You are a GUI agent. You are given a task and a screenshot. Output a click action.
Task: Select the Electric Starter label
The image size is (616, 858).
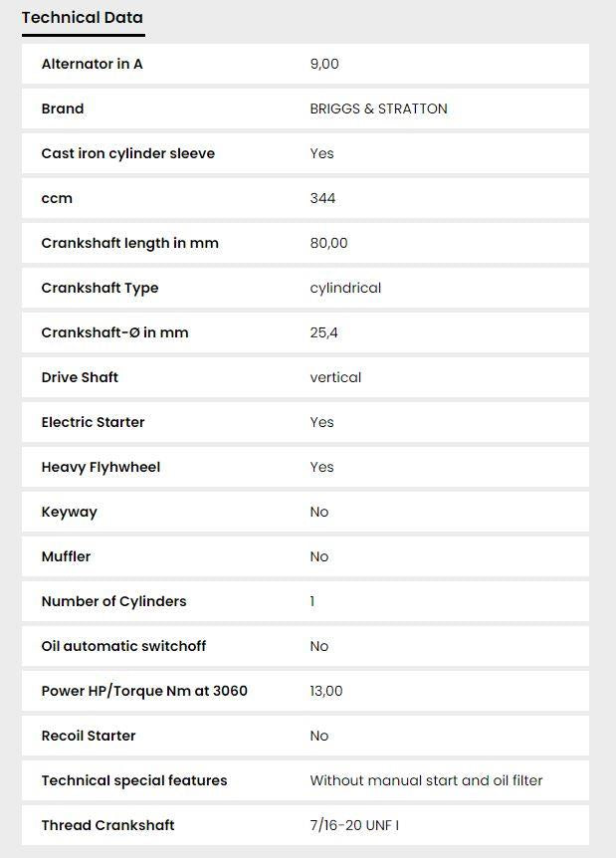[x=93, y=422]
